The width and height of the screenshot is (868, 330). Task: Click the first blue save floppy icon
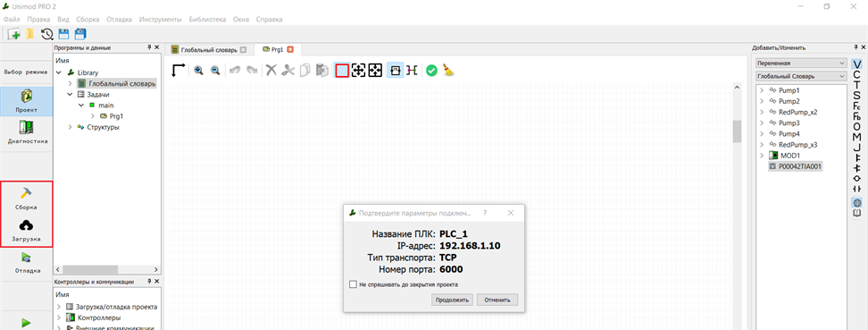coord(63,34)
